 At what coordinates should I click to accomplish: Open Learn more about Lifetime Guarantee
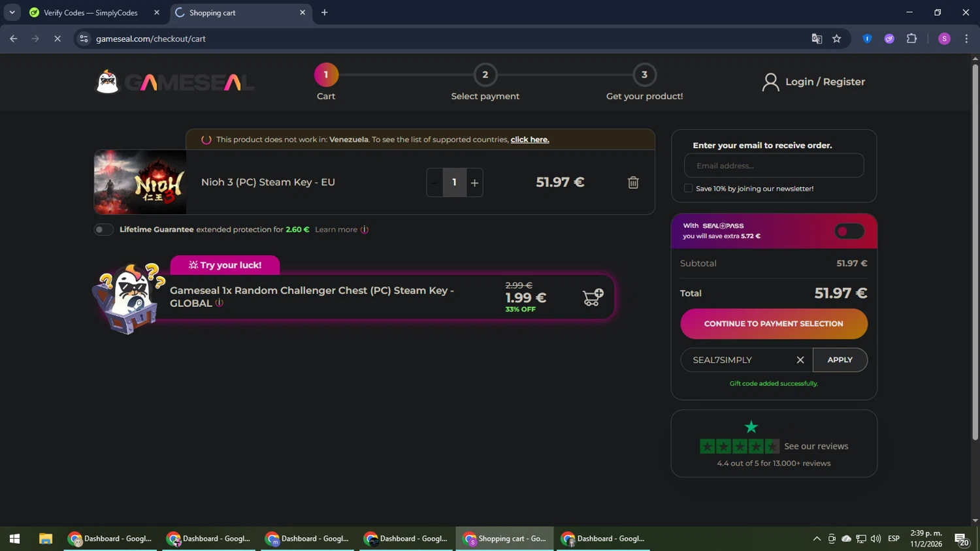click(x=336, y=230)
